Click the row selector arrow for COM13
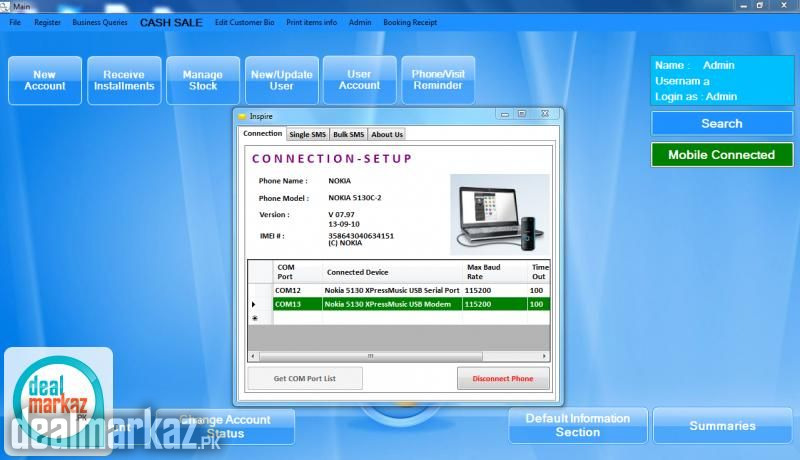Viewport: 800px width, 460px height. pos(254,304)
